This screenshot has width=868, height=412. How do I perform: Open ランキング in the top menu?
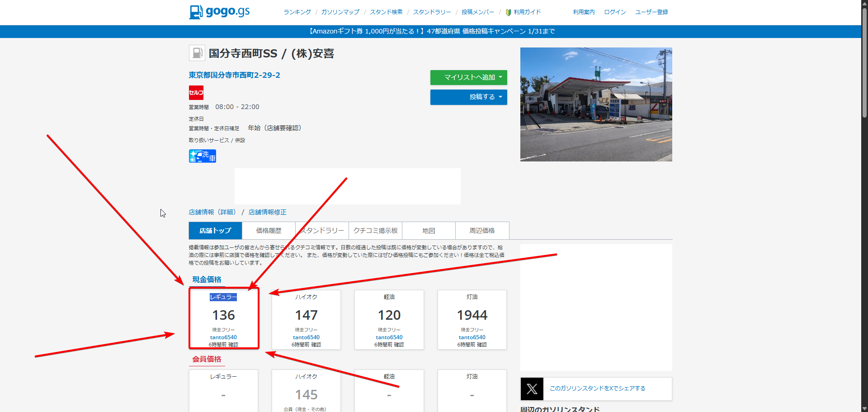tap(297, 12)
